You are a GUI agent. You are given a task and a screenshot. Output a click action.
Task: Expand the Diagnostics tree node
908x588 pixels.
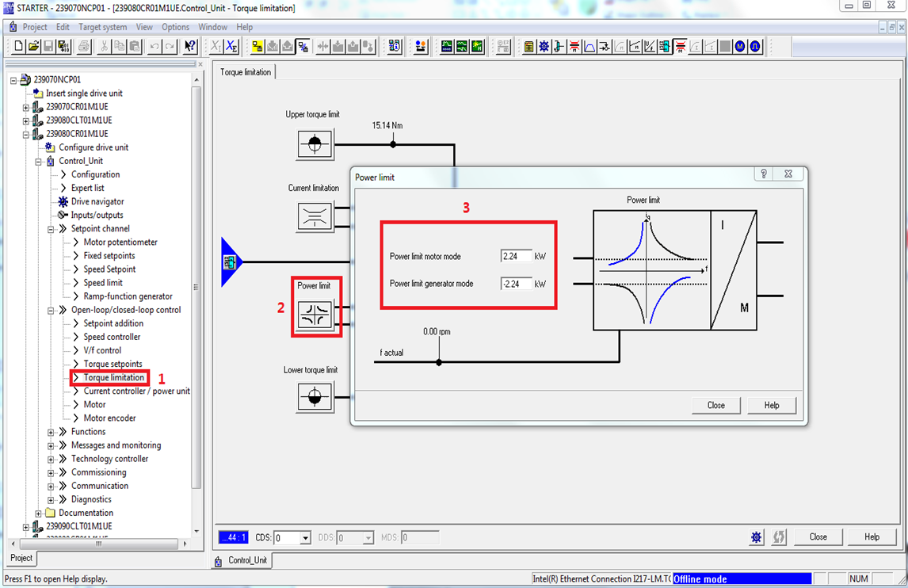(51, 500)
